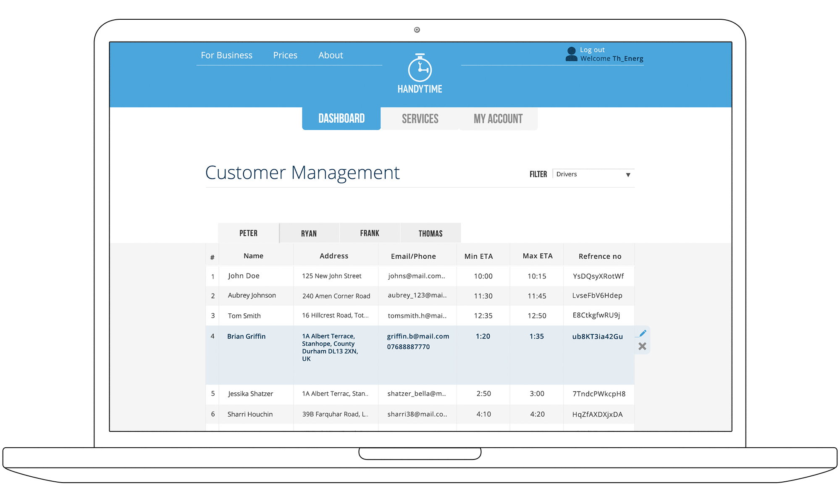The image size is (840, 504).
Task: Click address 16 Hillcrest Road, Tot...
Action: (x=335, y=315)
